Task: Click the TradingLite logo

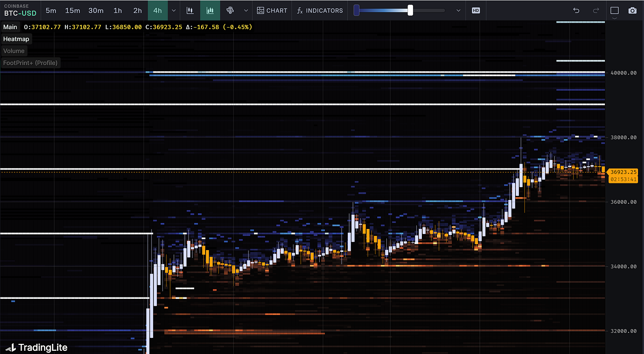Action: [37, 348]
